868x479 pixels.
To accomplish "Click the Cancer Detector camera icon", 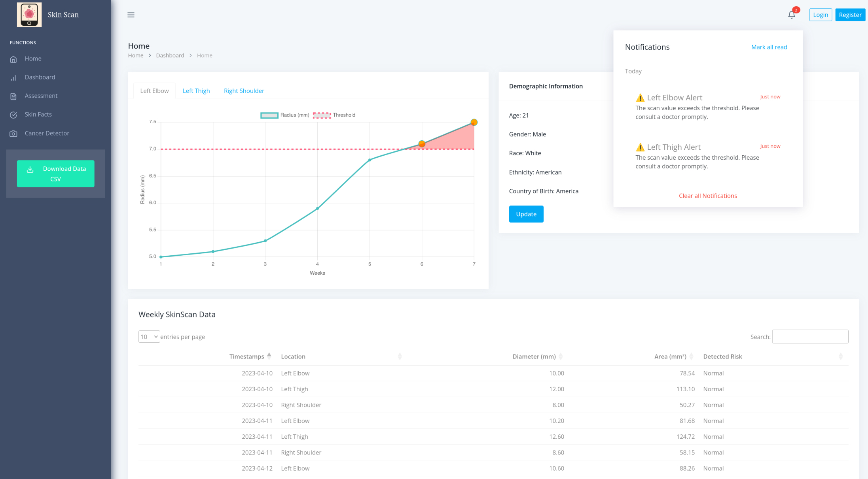I will (13, 134).
